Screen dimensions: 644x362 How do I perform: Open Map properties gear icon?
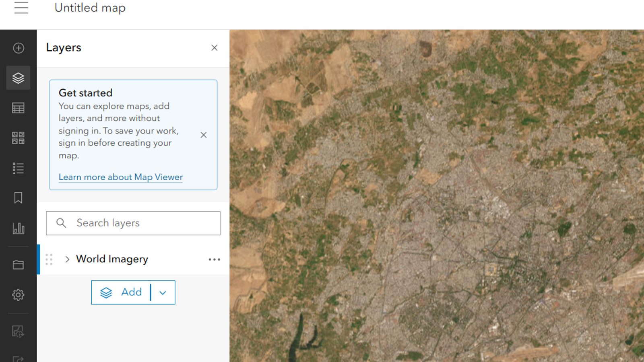(x=18, y=295)
